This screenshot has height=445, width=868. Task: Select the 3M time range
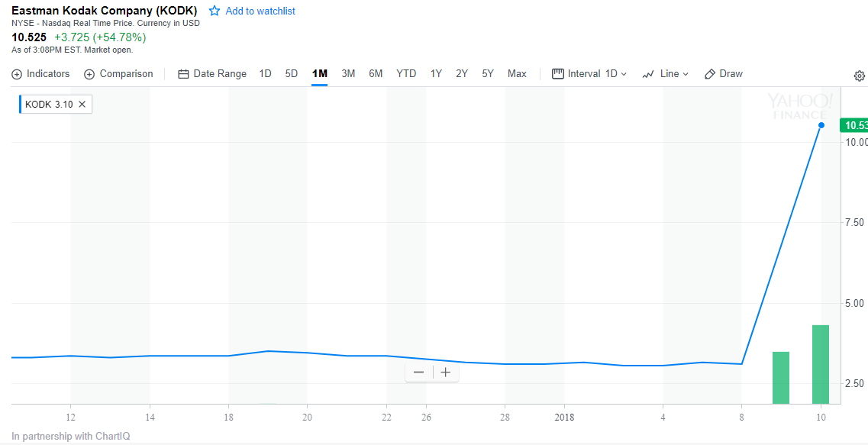pyautogui.click(x=348, y=73)
